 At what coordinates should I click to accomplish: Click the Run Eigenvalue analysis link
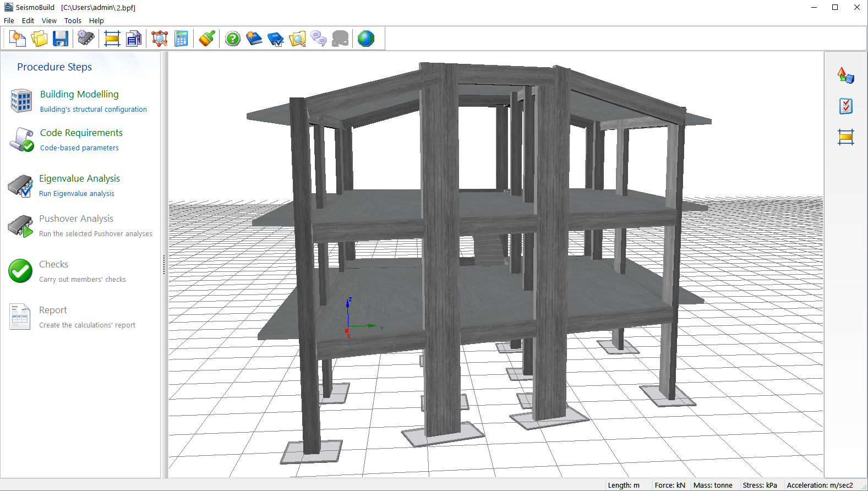click(77, 194)
